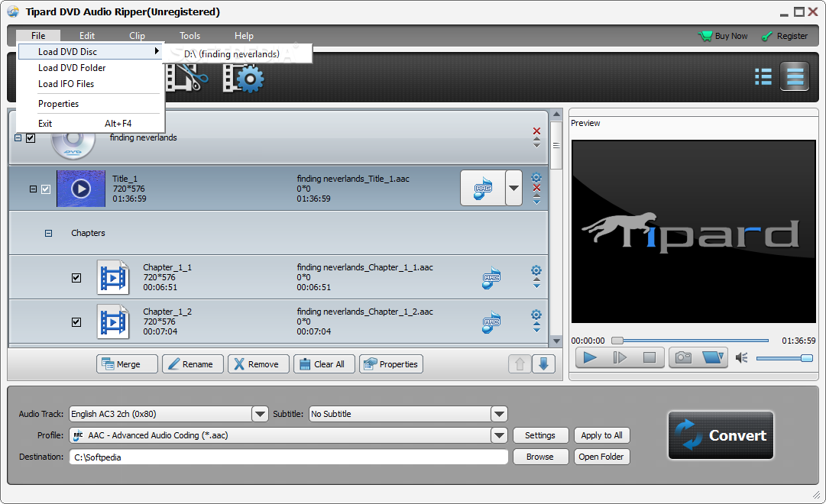Open the Profile format dropdown
826x504 pixels.
[499, 435]
